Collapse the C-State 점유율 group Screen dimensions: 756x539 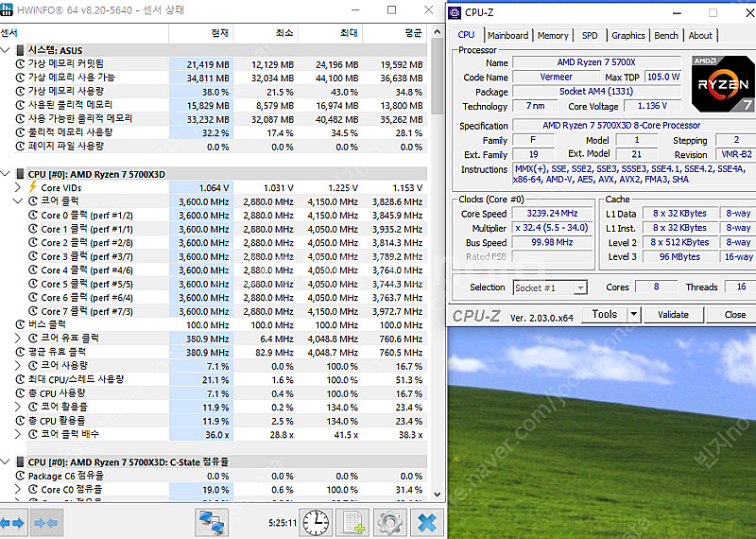coord(6,461)
